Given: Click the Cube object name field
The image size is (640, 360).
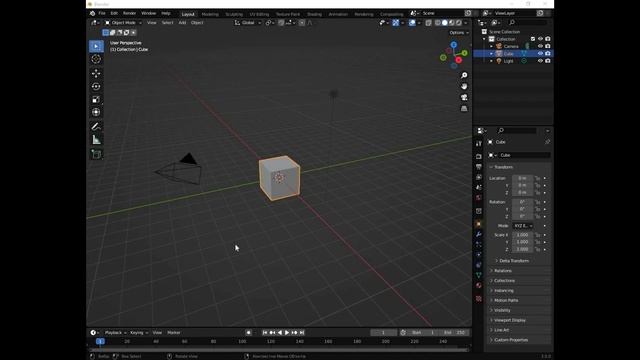Looking at the screenshot, I should pos(524,155).
